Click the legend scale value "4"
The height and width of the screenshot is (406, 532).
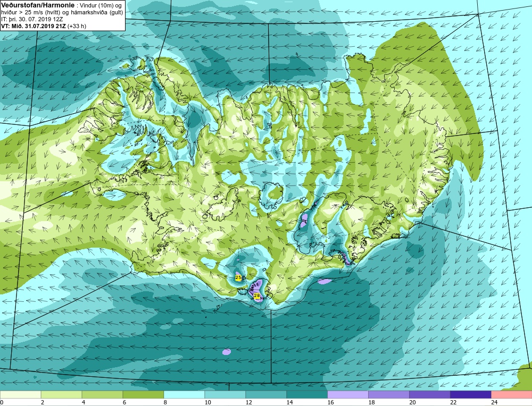tap(84, 402)
